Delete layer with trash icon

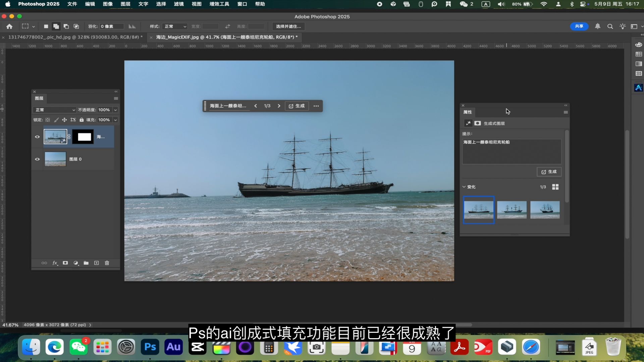tap(107, 263)
